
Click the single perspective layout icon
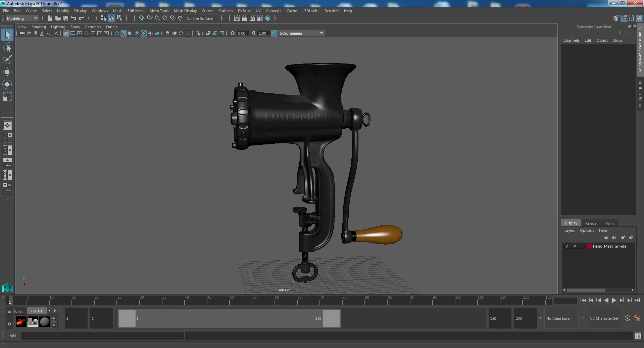point(7,125)
